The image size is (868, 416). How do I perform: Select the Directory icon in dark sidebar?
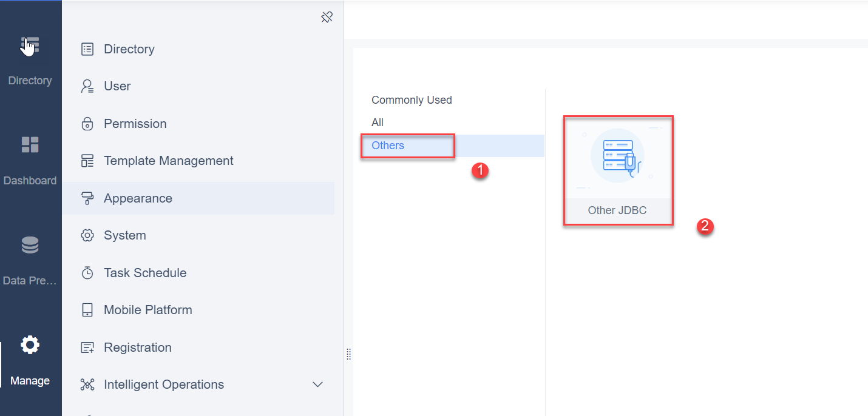coord(30,45)
